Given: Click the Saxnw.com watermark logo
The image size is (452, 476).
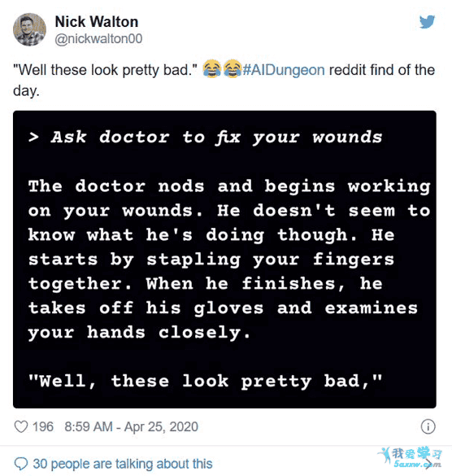Looking at the screenshot, I should coord(411,457).
